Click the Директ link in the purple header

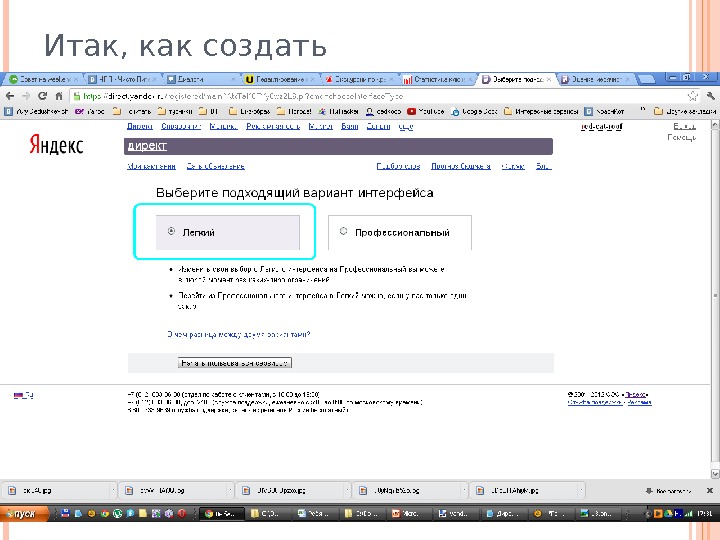point(147,146)
